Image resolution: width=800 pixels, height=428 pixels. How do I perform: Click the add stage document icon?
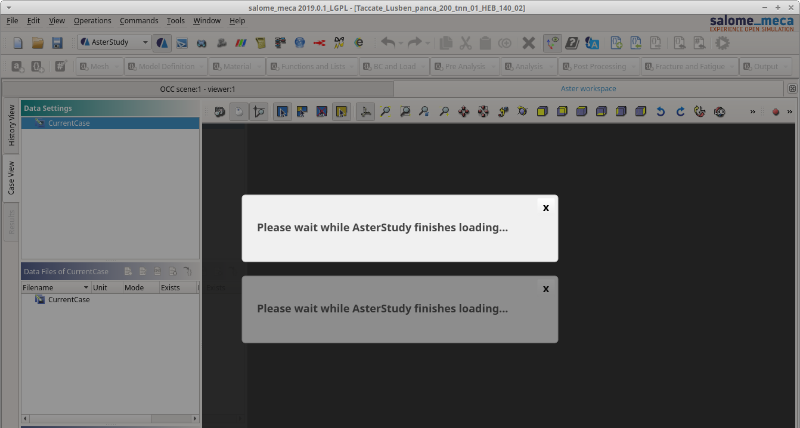pos(616,43)
